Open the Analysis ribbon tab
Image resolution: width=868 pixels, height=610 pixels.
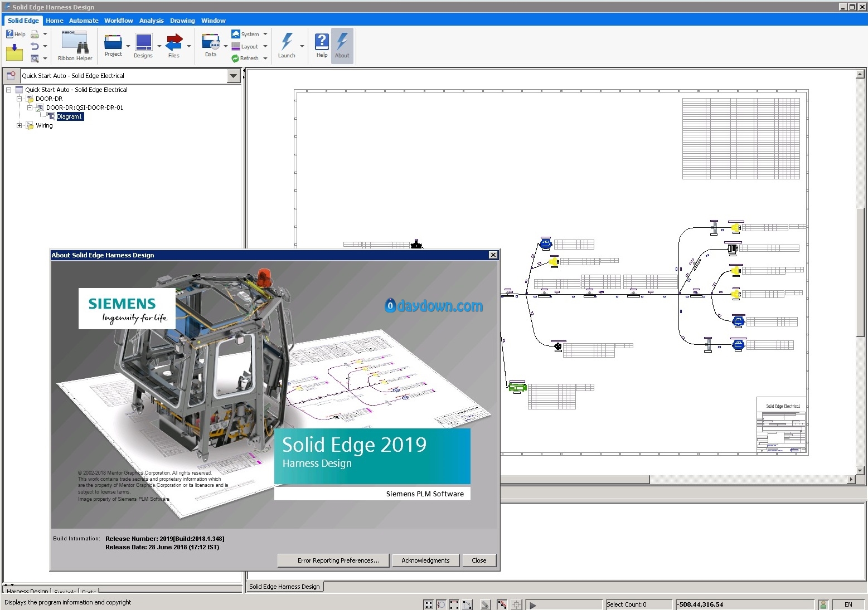(152, 21)
